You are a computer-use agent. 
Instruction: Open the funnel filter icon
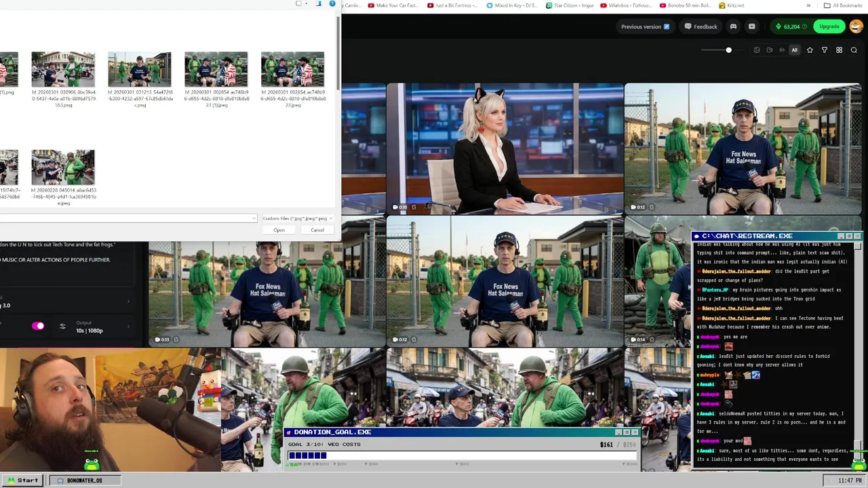point(825,50)
